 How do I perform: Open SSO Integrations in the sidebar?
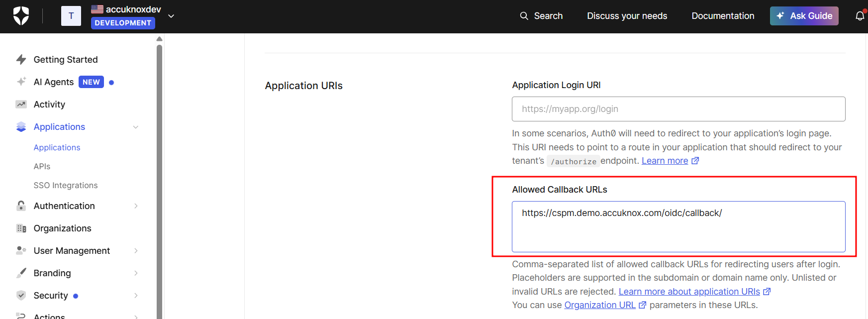pos(66,185)
